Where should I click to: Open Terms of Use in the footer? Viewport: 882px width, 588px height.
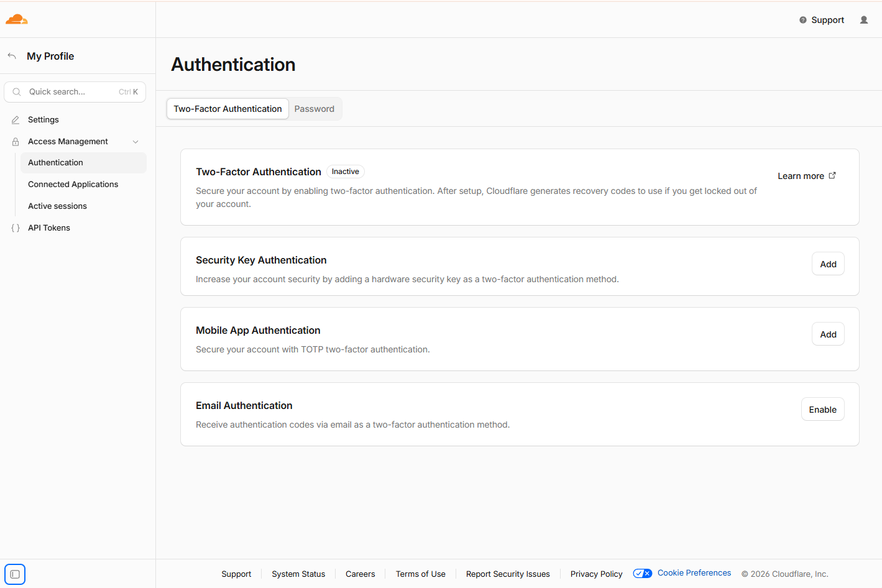[421, 574]
